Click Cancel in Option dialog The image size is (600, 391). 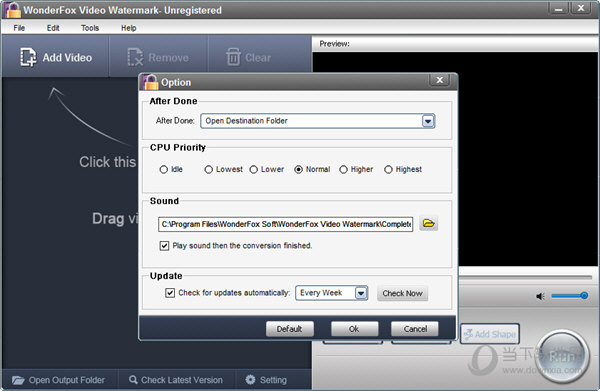coord(415,329)
